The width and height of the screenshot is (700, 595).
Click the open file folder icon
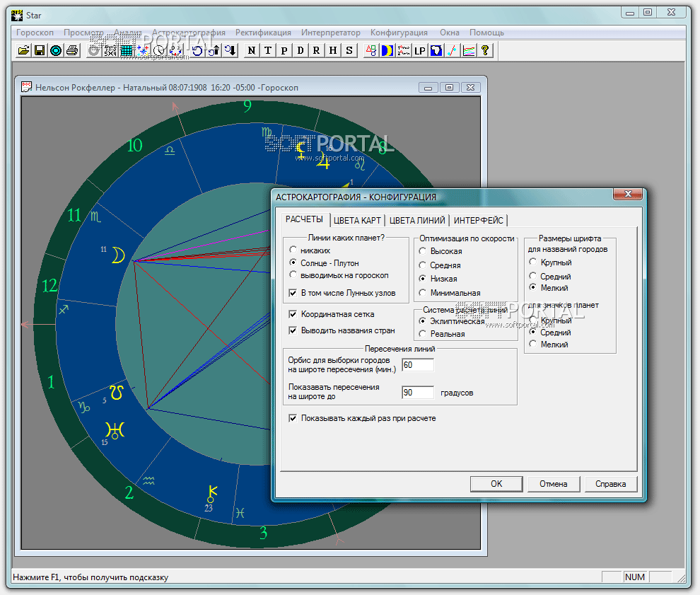pos(24,50)
